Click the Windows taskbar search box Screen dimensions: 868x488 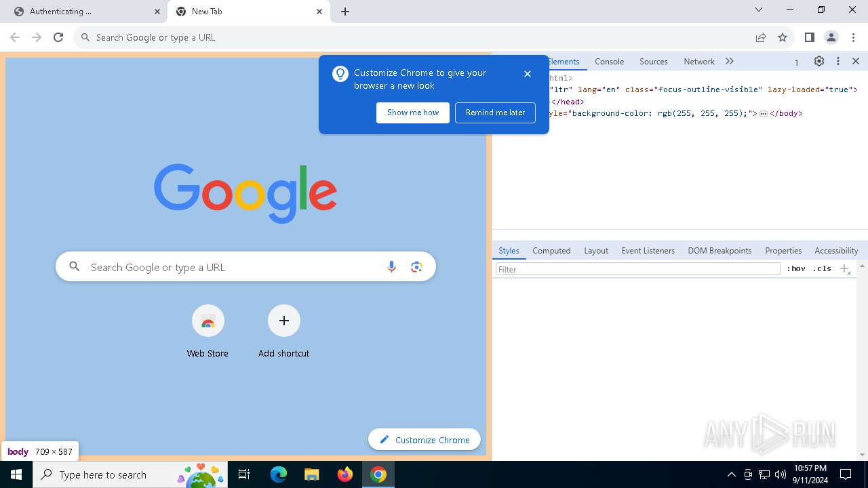[x=129, y=474]
